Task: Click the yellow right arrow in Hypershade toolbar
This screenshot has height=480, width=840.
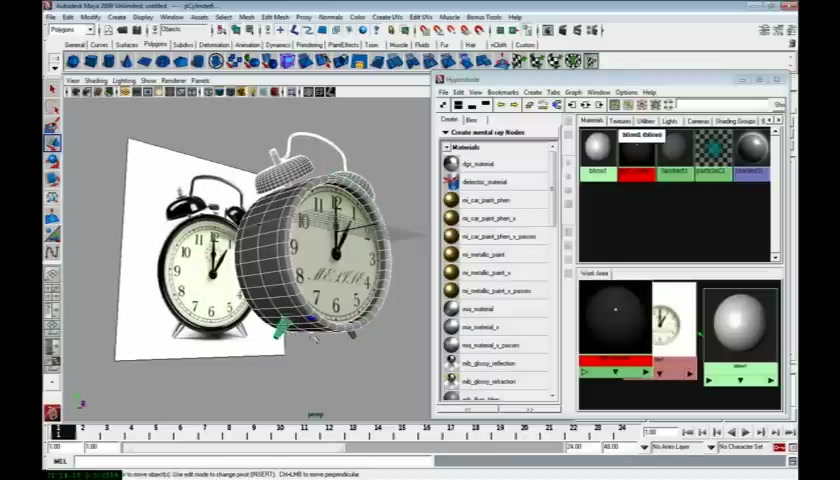Action: [x=514, y=105]
